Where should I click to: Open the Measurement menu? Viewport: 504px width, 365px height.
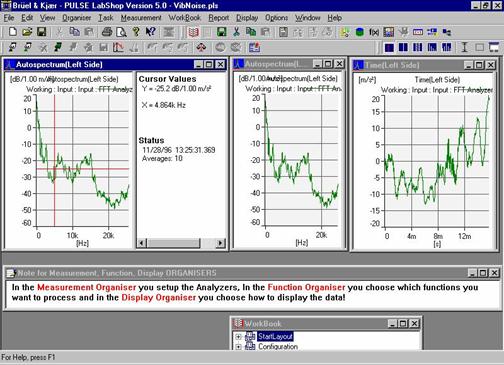tap(141, 18)
